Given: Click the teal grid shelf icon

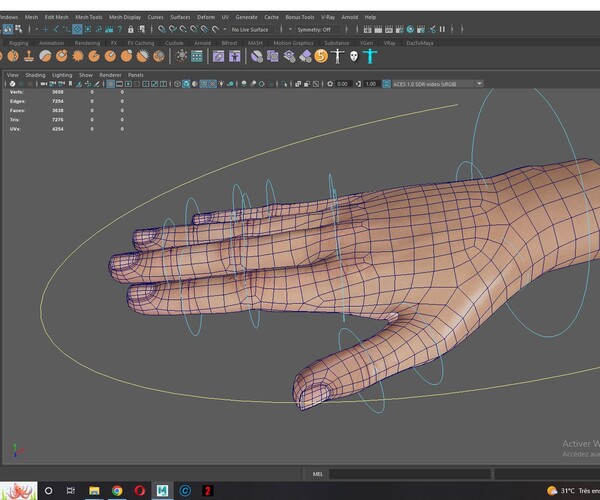Looking at the screenshot, I should pyautogui.click(x=197, y=56).
